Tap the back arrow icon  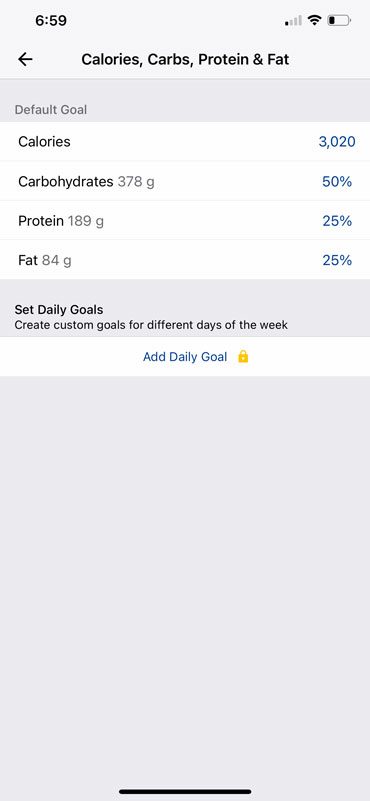[25, 59]
